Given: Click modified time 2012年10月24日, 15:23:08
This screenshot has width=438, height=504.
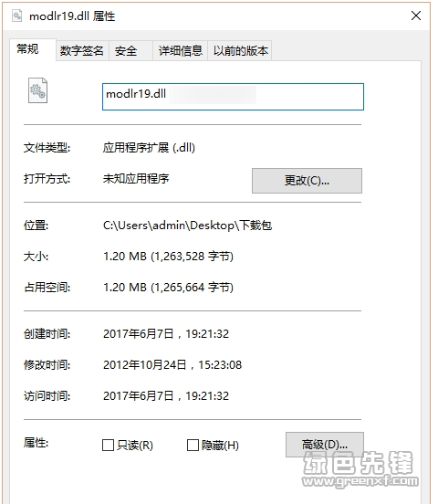Looking at the screenshot, I should click(172, 365).
